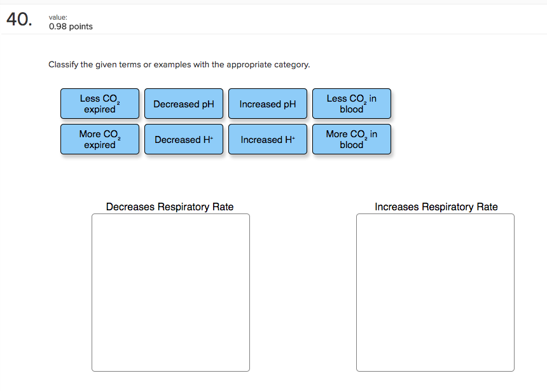Select the "Less CO2 in blood" tile
Screen dimensions: 547x392
[352, 104]
